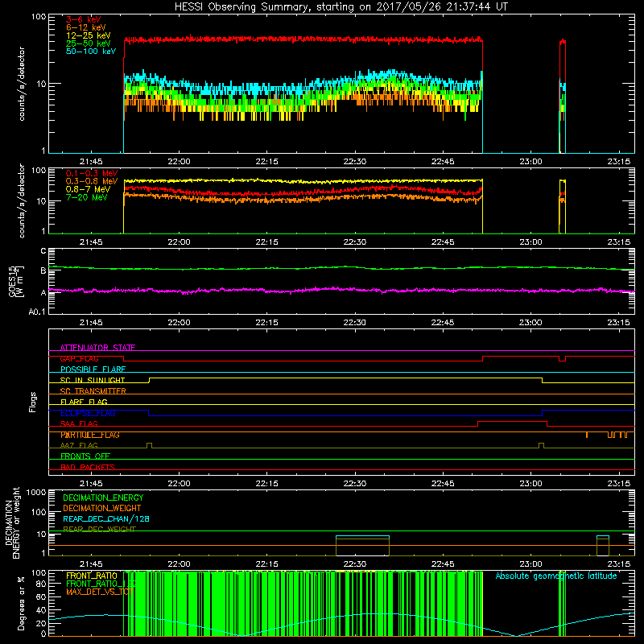Click the magenta "ATTENUATOR_STATE" flag label
644x644 pixels.
(97, 348)
